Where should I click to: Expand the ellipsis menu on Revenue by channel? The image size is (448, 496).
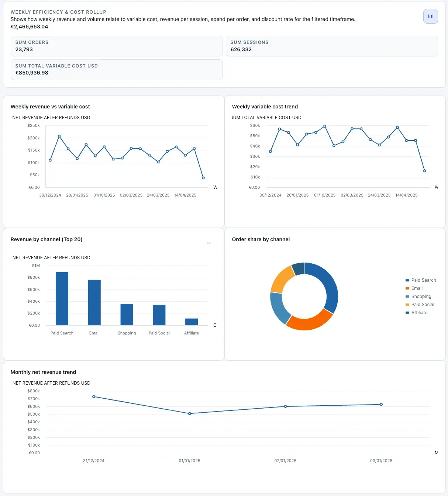(x=209, y=243)
